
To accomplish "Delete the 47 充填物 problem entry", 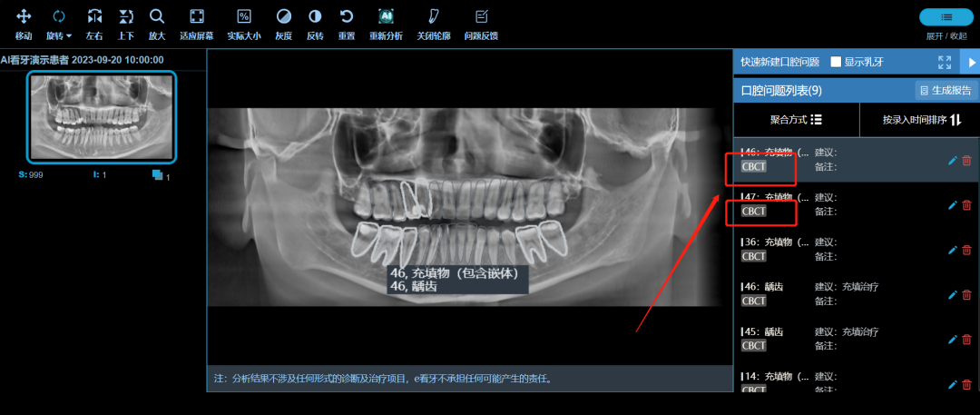I will point(967,204).
